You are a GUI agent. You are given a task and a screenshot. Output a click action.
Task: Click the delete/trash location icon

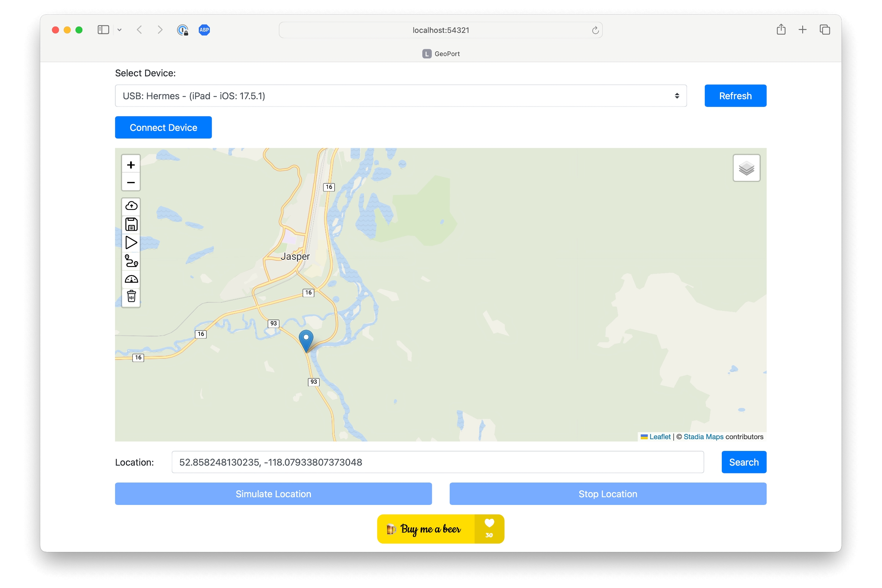click(x=130, y=297)
